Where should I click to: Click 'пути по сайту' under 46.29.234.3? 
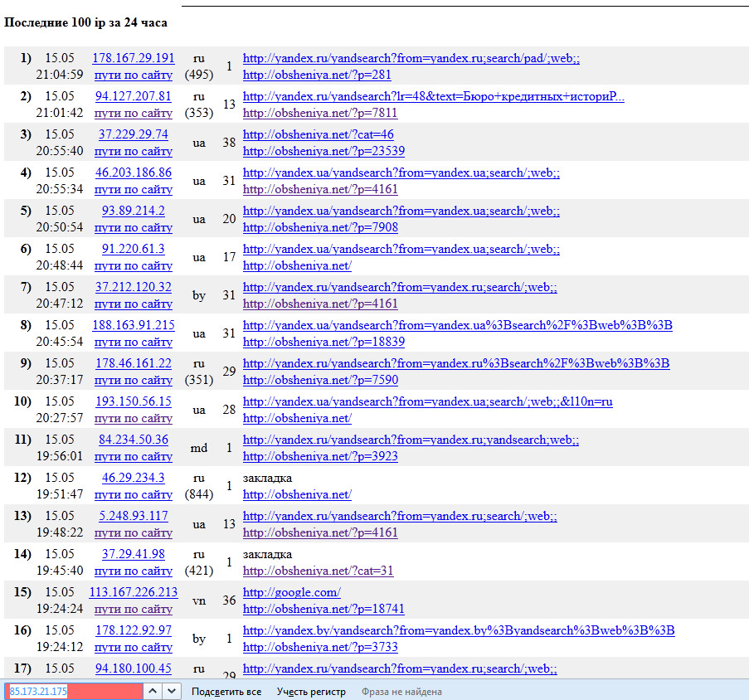[134, 496]
